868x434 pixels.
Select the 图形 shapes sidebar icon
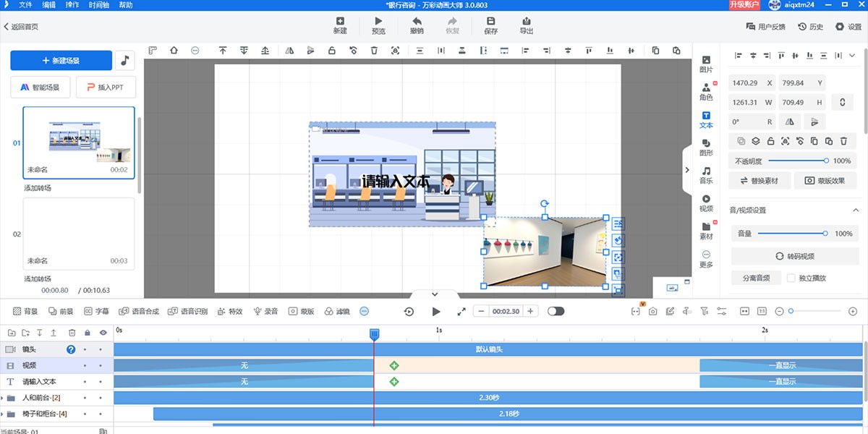tap(706, 148)
